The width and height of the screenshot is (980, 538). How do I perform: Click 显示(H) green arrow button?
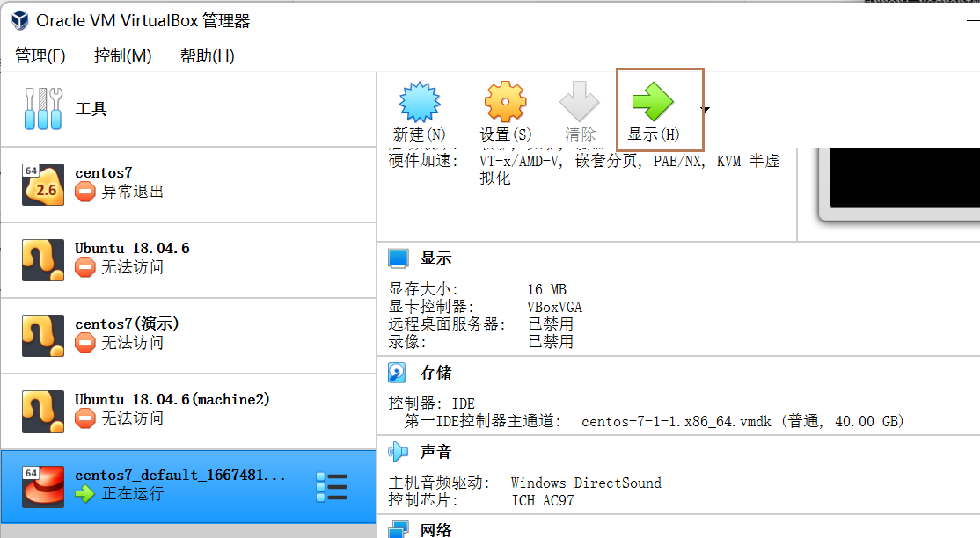click(653, 110)
